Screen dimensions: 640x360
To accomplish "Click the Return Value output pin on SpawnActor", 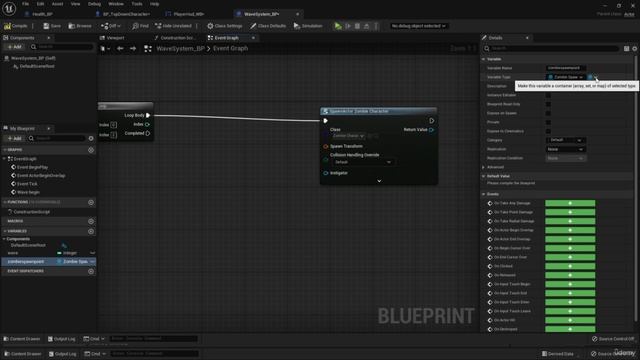I will tap(431, 130).
